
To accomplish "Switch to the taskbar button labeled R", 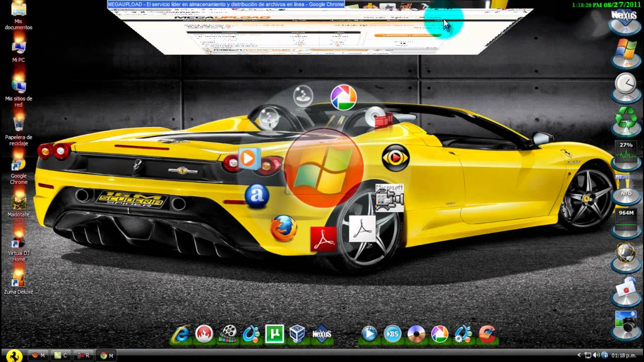I will 83,355.
